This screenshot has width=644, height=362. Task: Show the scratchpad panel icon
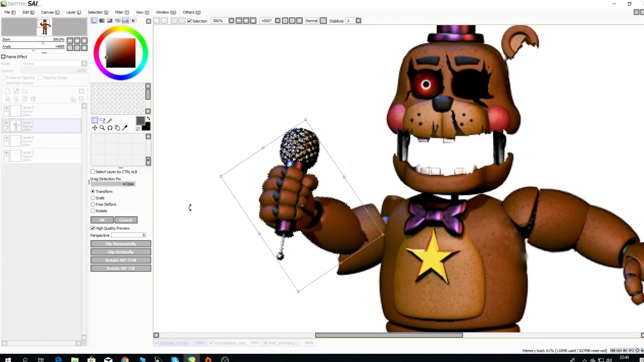pos(133,21)
